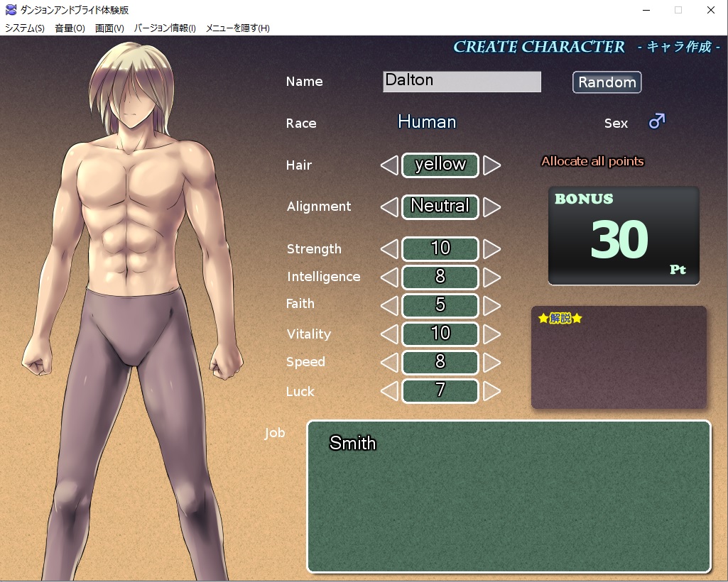Click the Vitality value box showing 10
The height and width of the screenshot is (582, 728).
[x=440, y=334]
